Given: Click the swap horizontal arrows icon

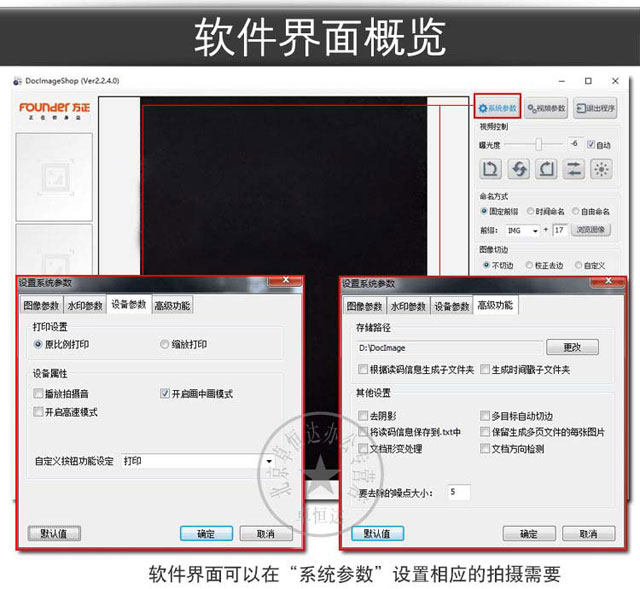Looking at the screenshot, I should (x=573, y=169).
